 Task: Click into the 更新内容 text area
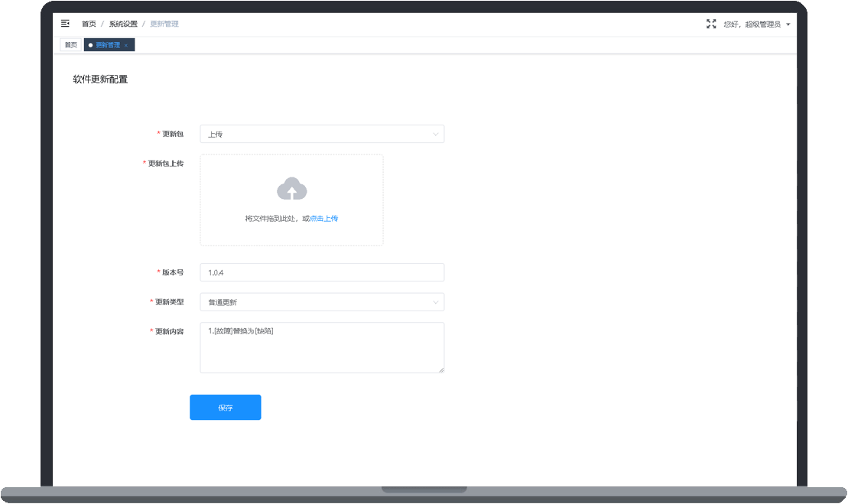click(x=321, y=348)
